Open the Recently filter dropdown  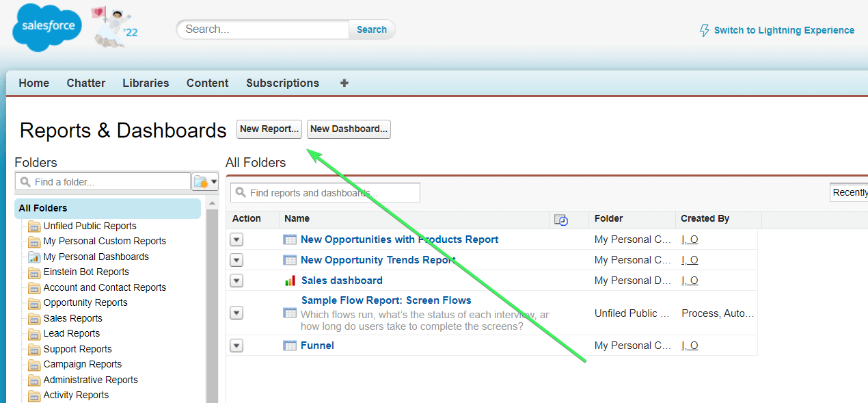point(851,192)
